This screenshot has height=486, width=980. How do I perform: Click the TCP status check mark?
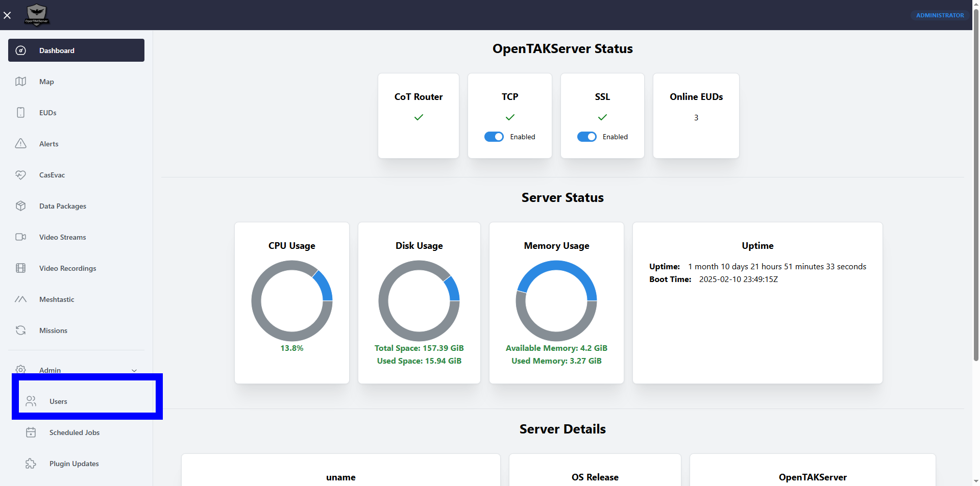pos(510,117)
